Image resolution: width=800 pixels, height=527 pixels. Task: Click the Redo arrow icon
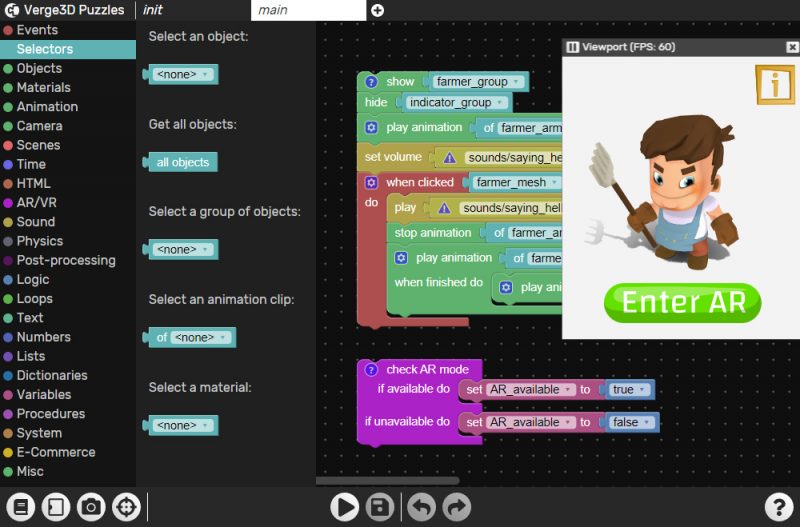(457, 507)
